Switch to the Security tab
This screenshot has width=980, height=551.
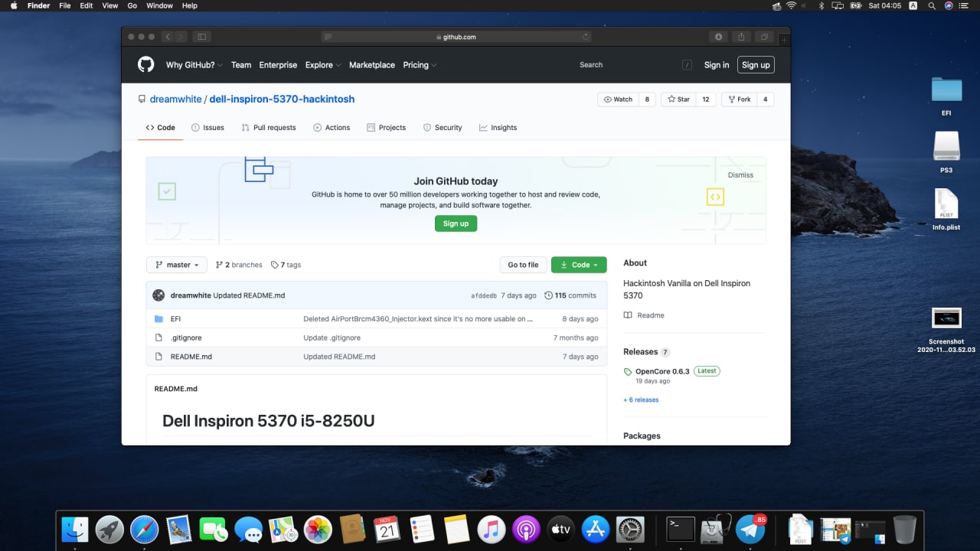(443, 128)
